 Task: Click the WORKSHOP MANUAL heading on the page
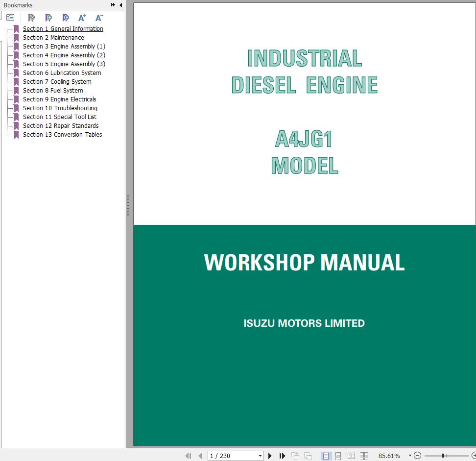[x=304, y=263]
